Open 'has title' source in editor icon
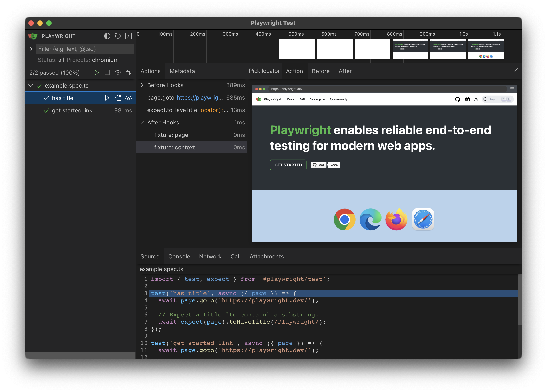The image size is (547, 392). point(118,98)
